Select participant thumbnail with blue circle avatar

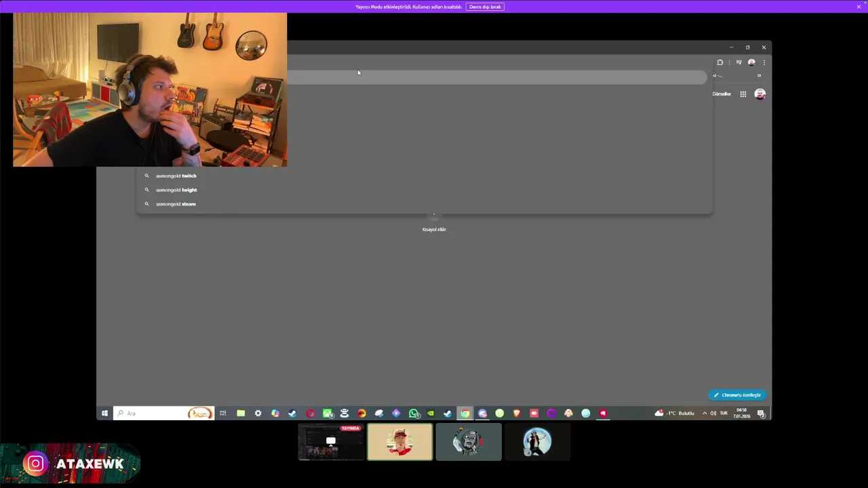tap(537, 442)
